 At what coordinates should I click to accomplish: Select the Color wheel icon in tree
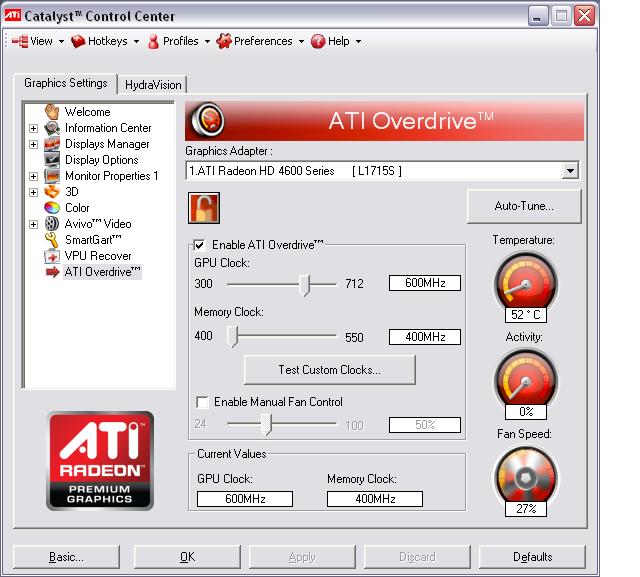(x=53, y=208)
